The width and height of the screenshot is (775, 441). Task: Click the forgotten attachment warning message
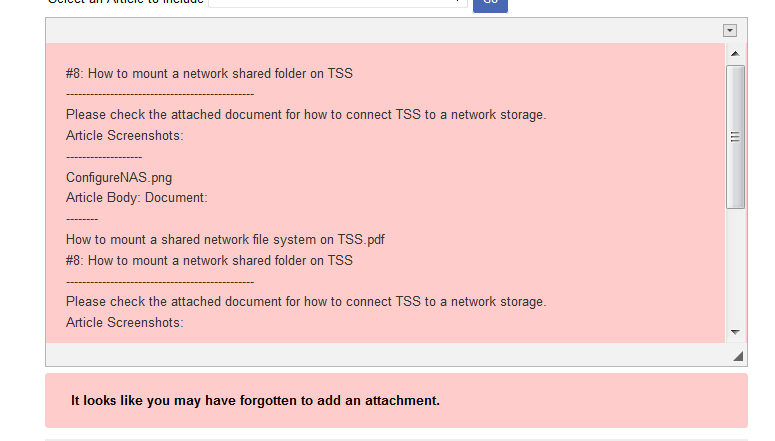click(255, 400)
